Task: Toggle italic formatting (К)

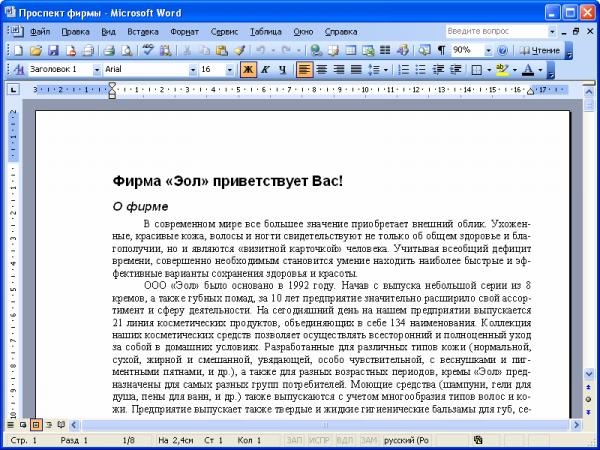Action: (x=265, y=70)
